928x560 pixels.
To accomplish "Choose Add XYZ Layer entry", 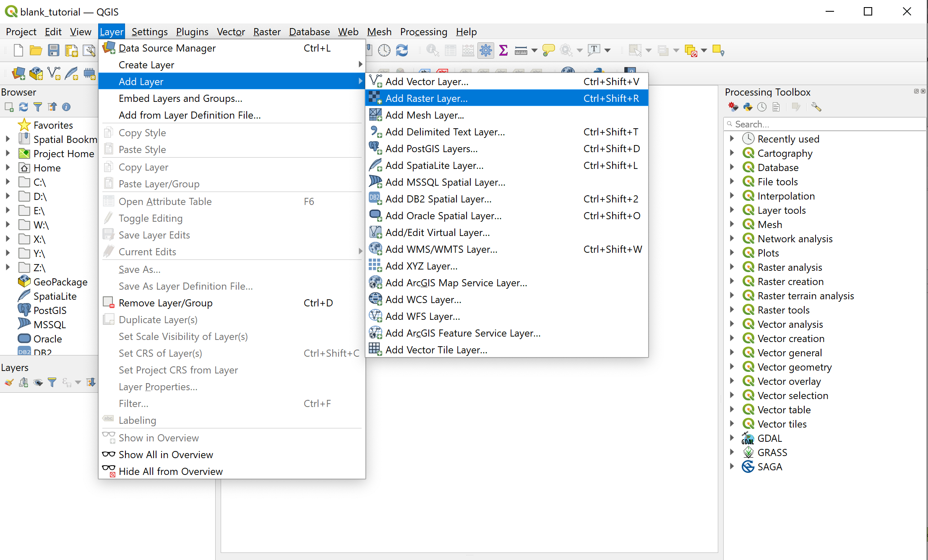I will click(x=507, y=266).
